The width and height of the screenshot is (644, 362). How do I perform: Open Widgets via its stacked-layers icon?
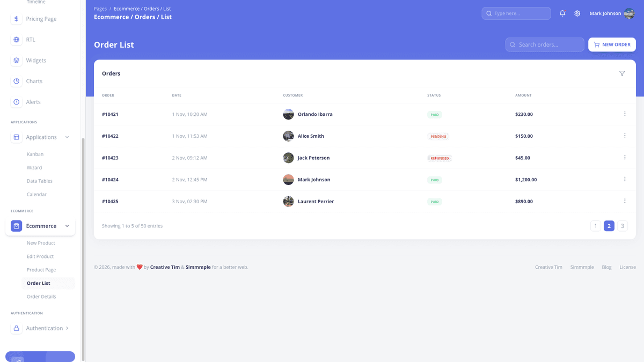(x=16, y=60)
